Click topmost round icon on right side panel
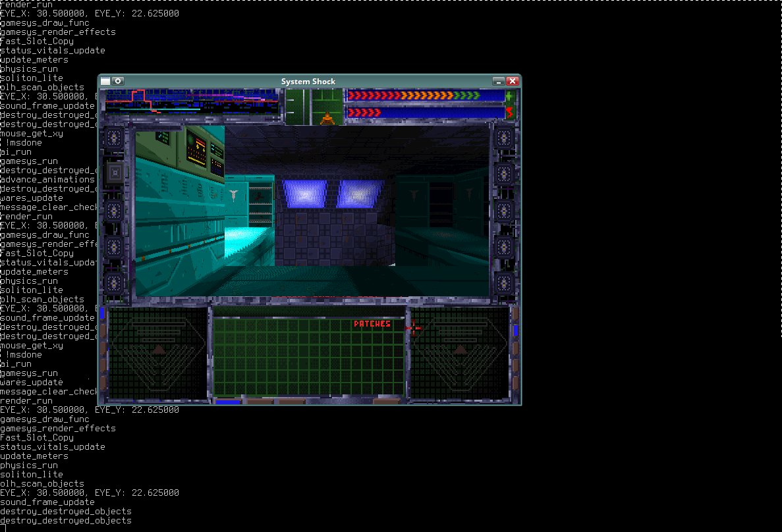Viewport: 782px width, 532px height. pos(504,138)
